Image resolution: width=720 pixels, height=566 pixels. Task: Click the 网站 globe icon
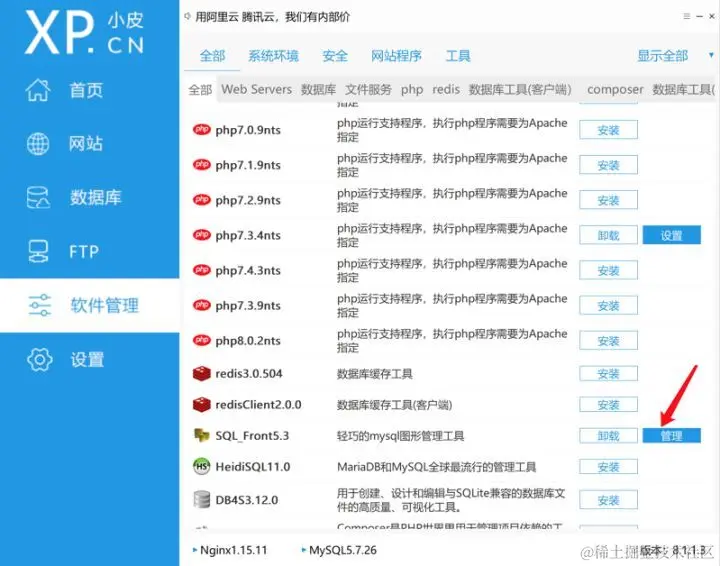(38, 144)
